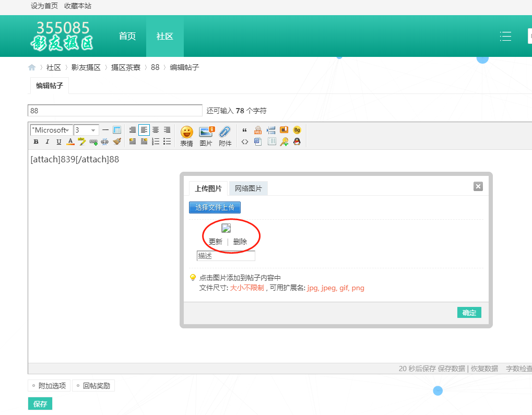Click the clear formatting brush icon
Image resolution: width=532 pixels, height=415 pixels.
pyautogui.click(x=117, y=141)
